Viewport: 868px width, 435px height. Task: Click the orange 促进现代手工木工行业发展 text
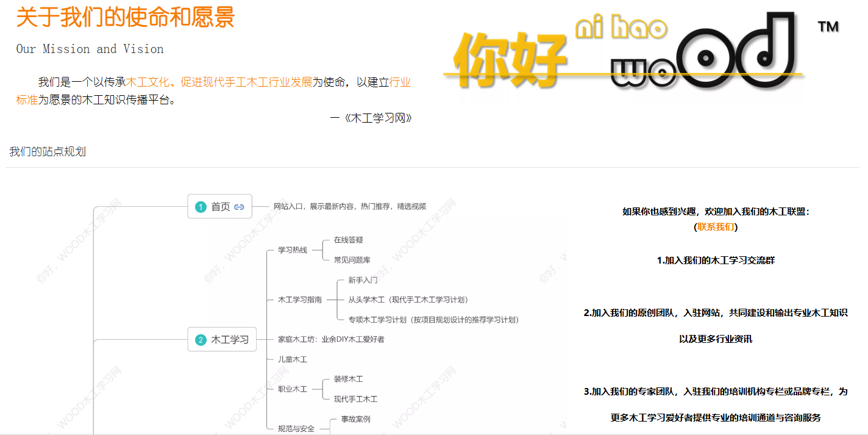(x=246, y=82)
